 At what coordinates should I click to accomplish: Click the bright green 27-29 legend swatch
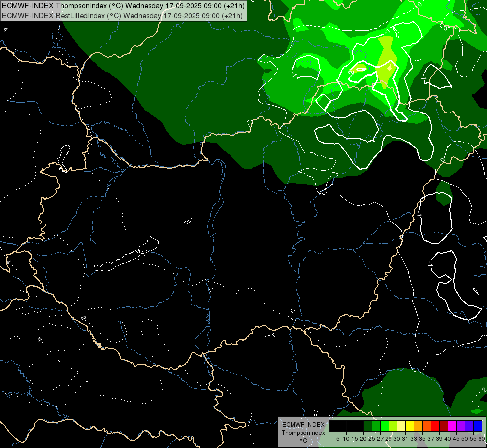point(384,426)
